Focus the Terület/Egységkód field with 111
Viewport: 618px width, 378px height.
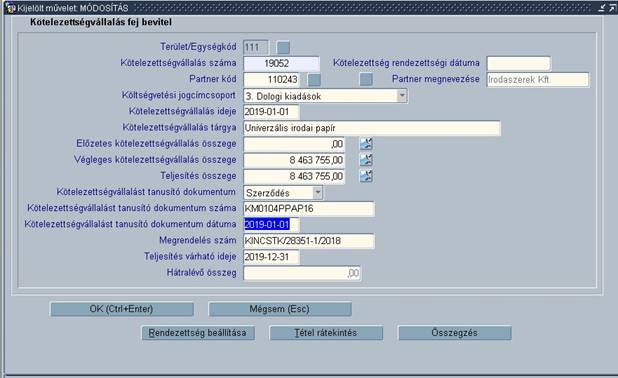pyautogui.click(x=256, y=48)
